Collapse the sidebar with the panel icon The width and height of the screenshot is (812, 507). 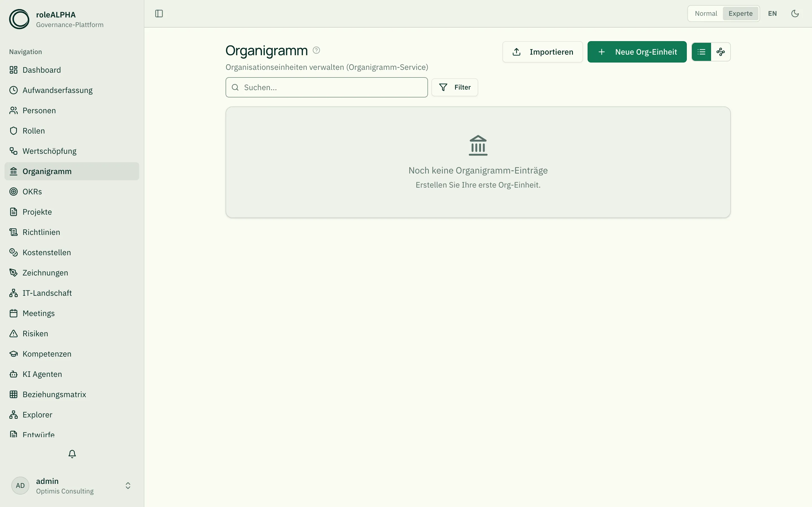159,14
